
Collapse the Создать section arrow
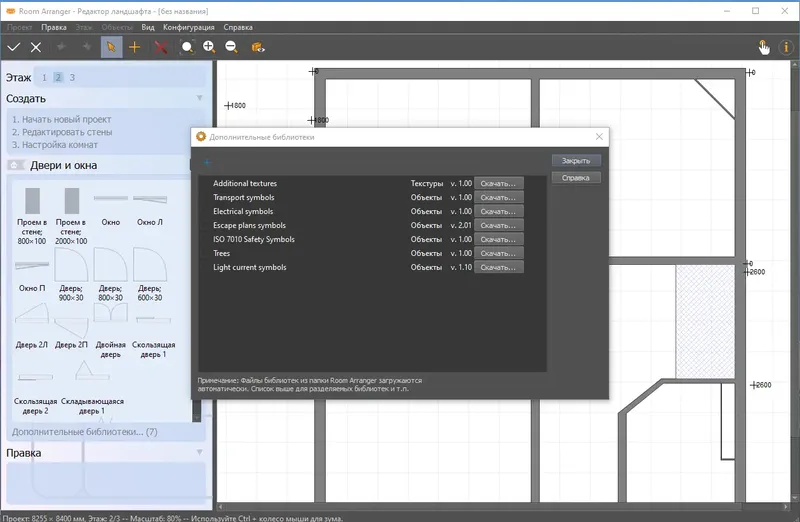coord(199,98)
